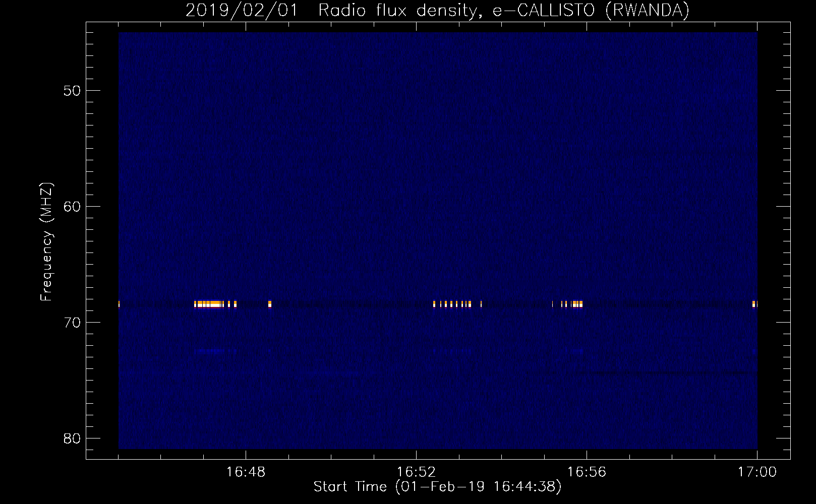This screenshot has width=816, height=504.
Task: Click the 17:00 time tick label
Action: tap(757, 472)
